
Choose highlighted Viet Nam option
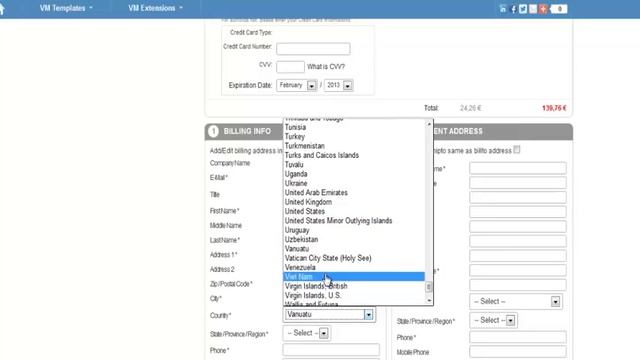click(354, 277)
